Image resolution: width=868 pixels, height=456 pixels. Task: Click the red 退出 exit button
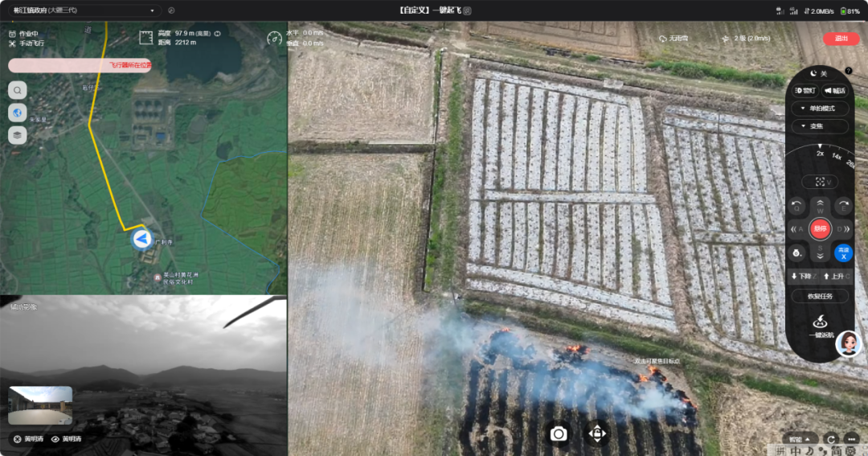click(x=841, y=39)
